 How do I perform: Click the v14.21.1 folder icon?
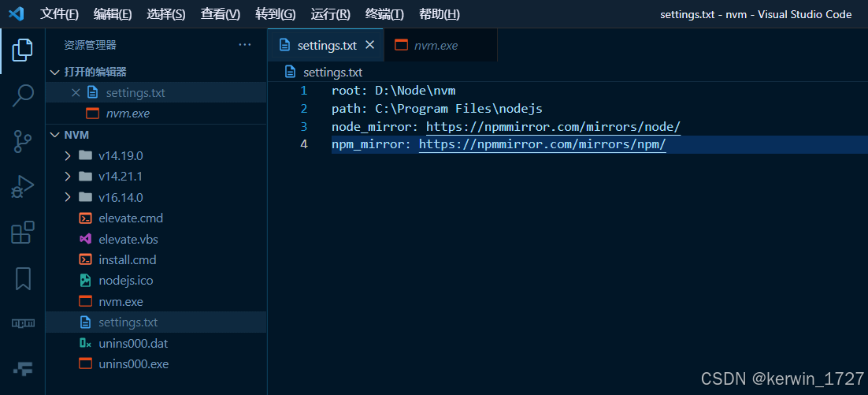[x=85, y=177]
